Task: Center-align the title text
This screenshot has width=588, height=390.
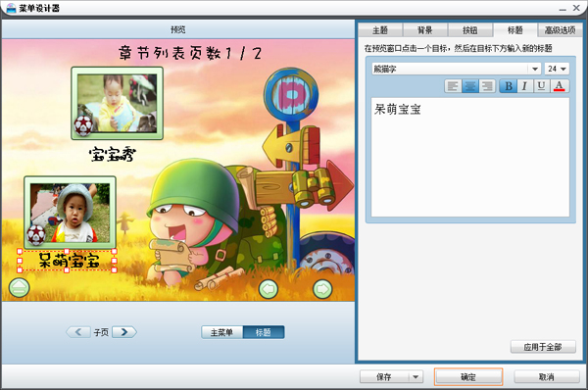Action: [x=469, y=86]
